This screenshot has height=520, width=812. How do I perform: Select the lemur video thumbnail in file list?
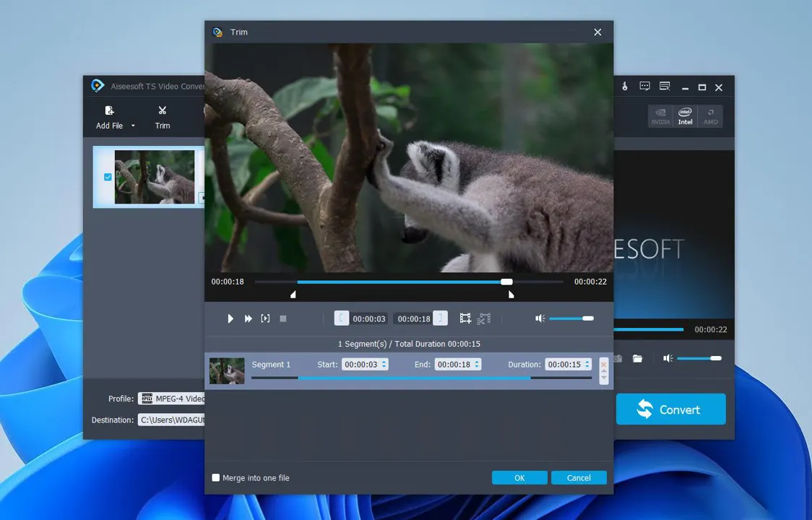point(155,177)
